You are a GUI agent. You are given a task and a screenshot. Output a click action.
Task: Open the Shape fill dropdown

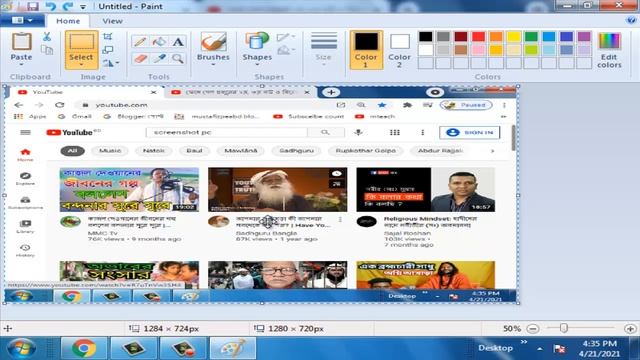[x=286, y=50]
